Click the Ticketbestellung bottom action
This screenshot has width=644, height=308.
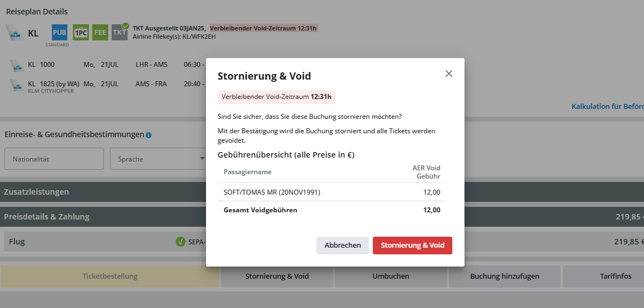point(110,276)
